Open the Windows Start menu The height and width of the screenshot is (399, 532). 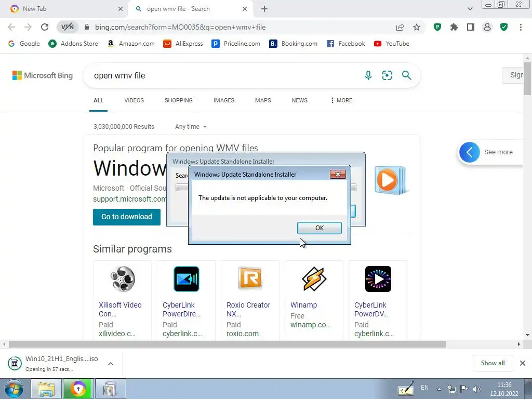coord(14,389)
